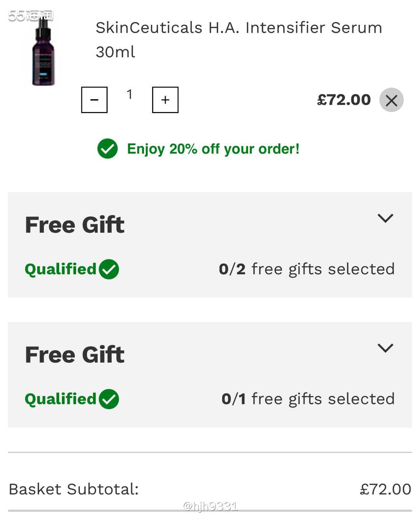Viewport: 420px width, 525px height.
Task: Click Qualified check icon in 0/1 gift panel
Action: tap(109, 399)
